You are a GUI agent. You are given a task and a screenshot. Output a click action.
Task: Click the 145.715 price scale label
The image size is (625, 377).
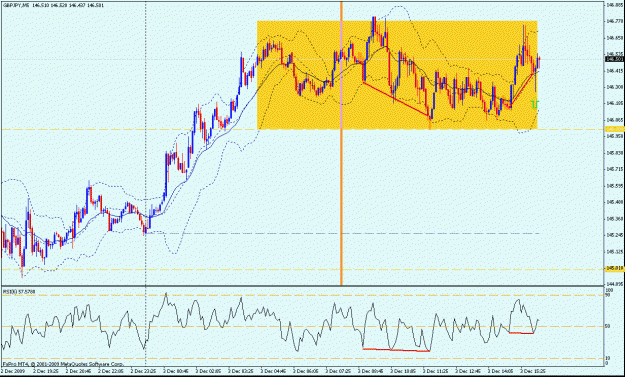pos(614,169)
